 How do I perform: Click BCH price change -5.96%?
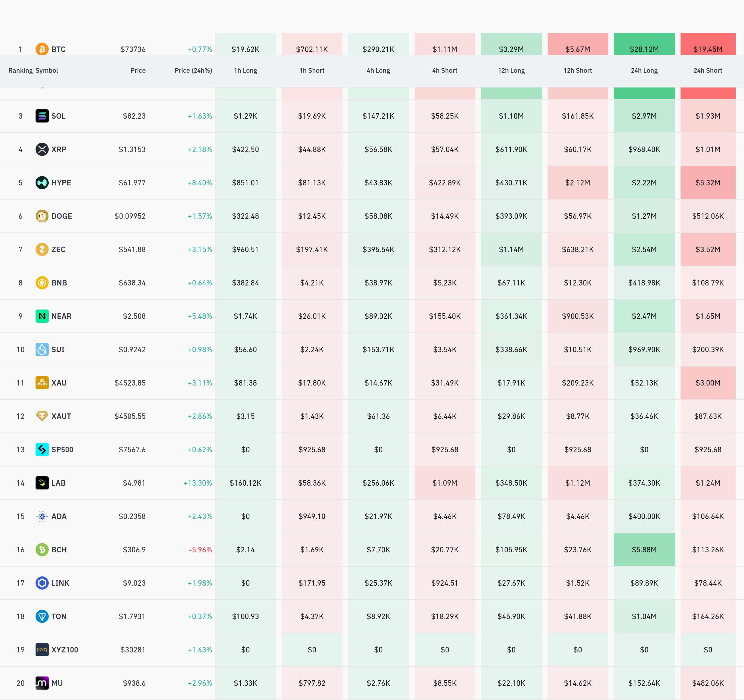pos(200,550)
